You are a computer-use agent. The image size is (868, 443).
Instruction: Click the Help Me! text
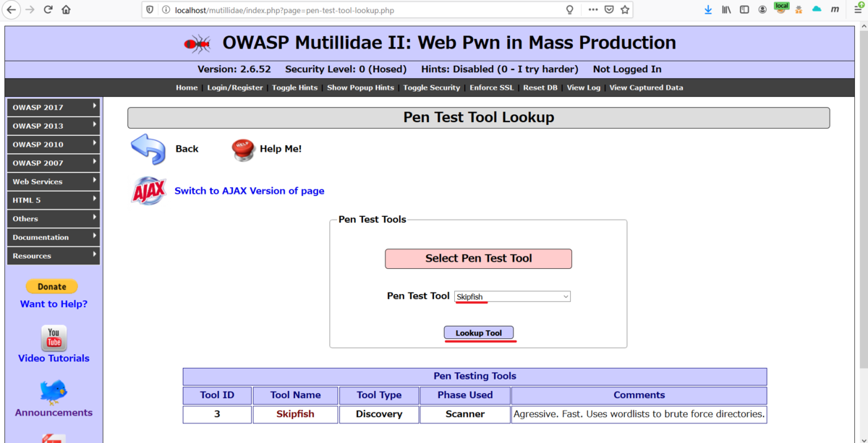[281, 149]
